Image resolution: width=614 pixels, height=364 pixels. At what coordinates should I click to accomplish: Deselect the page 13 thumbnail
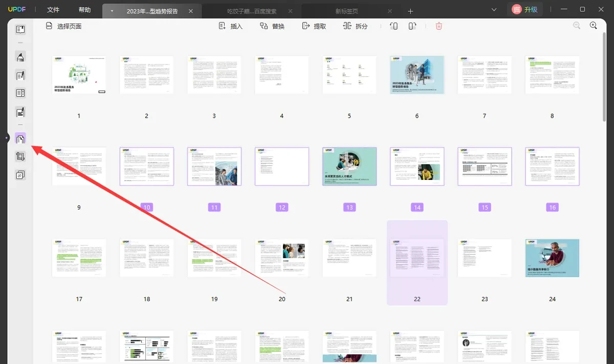pyautogui.click(x=349, y=167)
